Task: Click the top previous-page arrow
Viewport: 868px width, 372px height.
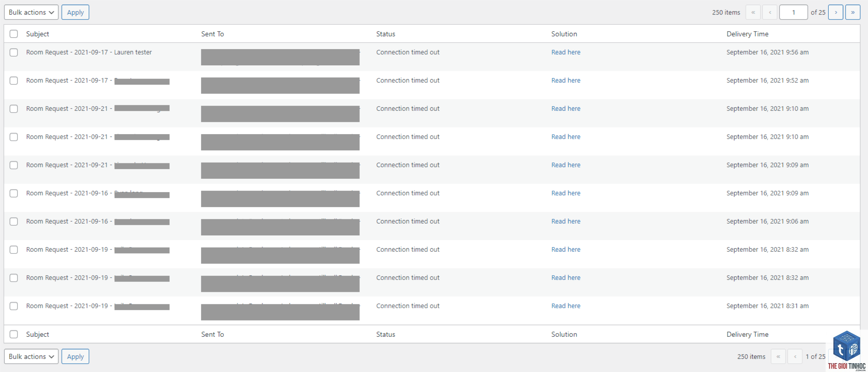Action: (770, 12)
